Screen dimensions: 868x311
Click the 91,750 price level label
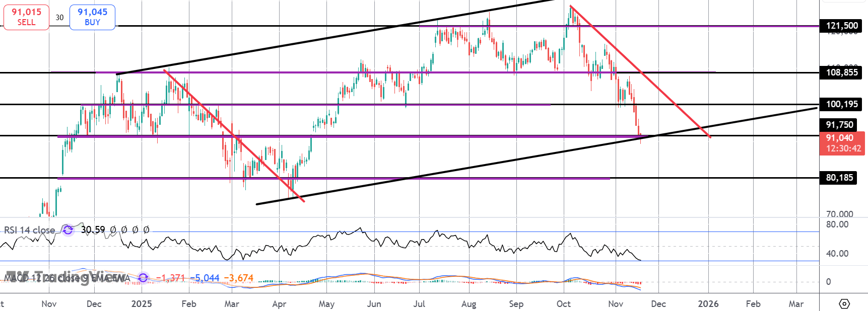839,125
